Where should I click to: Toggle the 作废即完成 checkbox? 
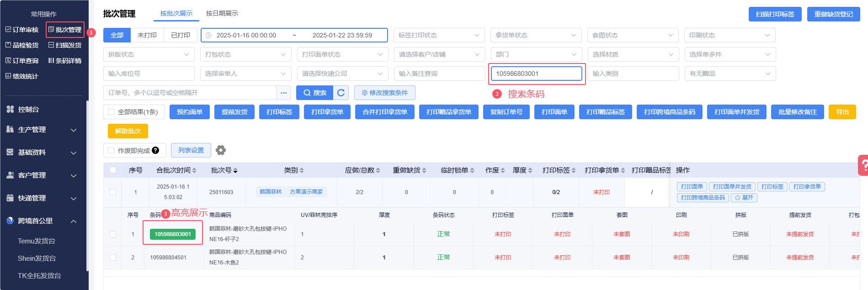111,150
